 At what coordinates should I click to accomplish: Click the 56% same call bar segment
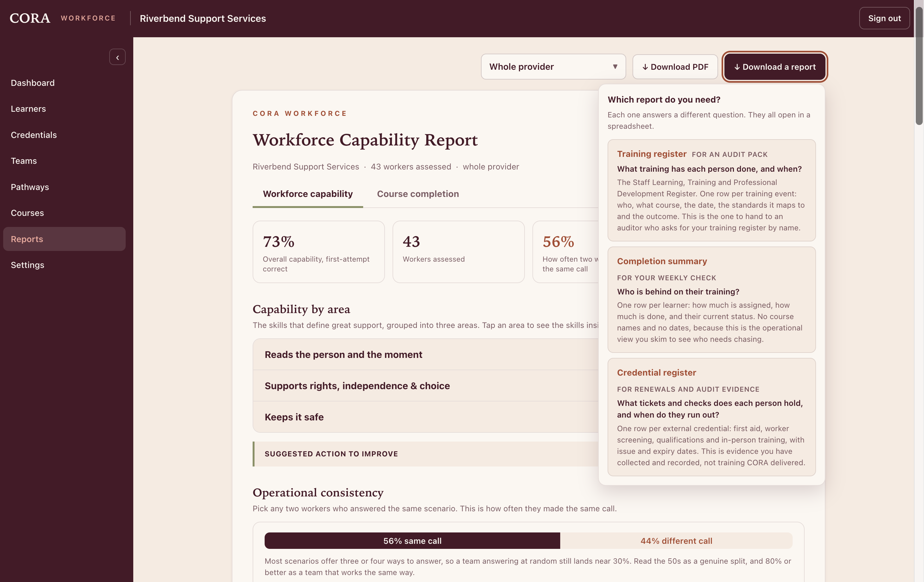click(x=412, y=541)
